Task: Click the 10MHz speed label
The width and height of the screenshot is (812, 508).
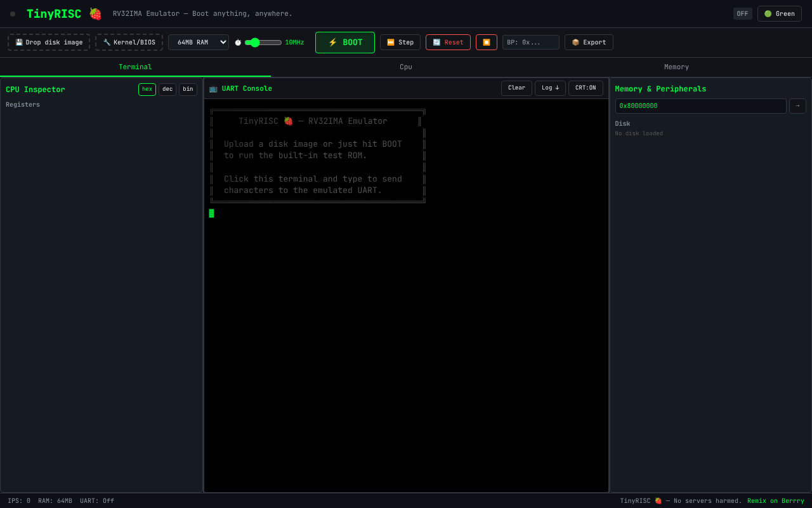Action: point(294,43)
